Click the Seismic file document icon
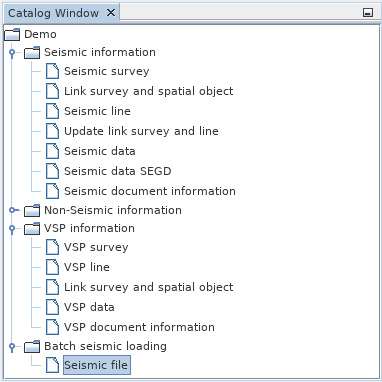The width and height of the screenshot is (382, 382). tap(52, 365)
